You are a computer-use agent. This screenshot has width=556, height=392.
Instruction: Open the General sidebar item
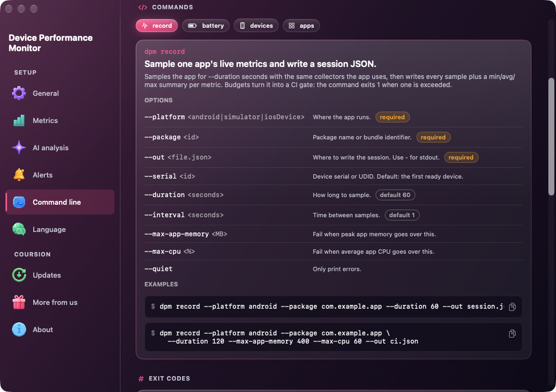pyautogui.click(x=60, y=93)
